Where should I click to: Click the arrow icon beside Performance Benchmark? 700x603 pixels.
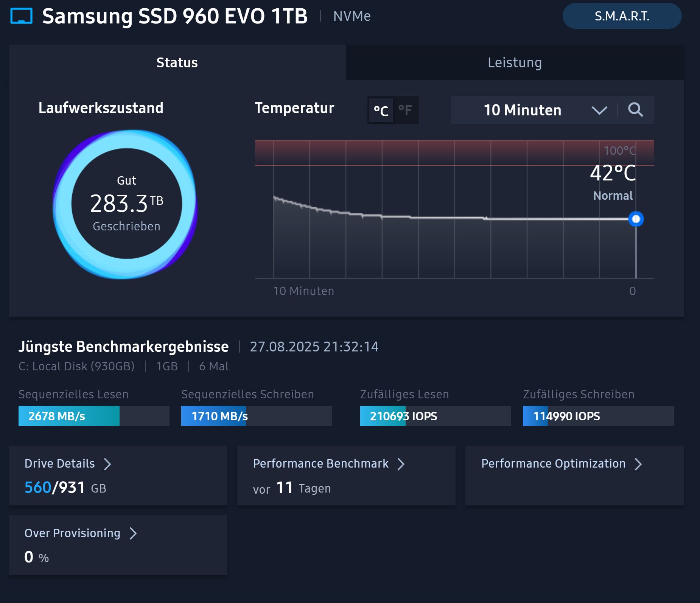click(x=401, y=464)
